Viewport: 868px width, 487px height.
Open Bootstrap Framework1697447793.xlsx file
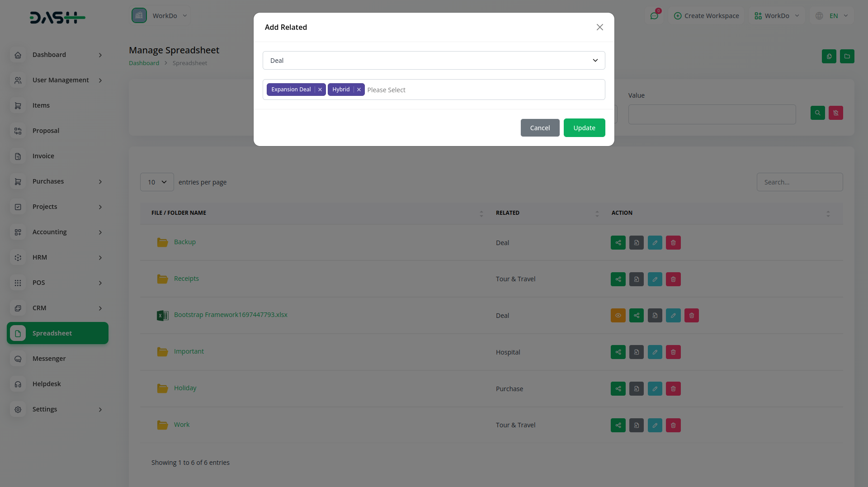pos(231,315)
